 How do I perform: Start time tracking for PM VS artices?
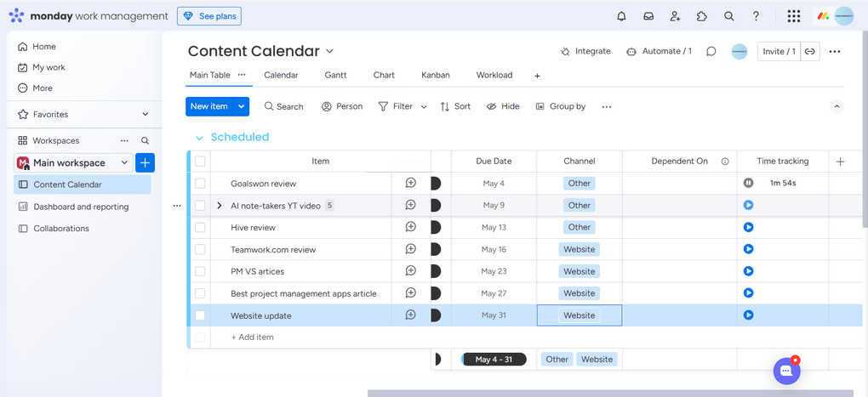tap(748, 271)
